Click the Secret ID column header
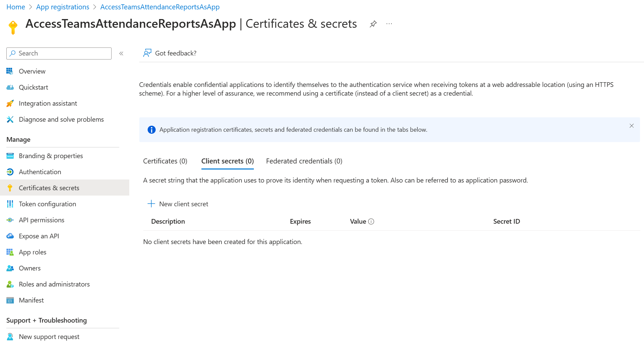The height and width of the screenshot is (345, 644). pyautogui.click(x=506, y=221)
